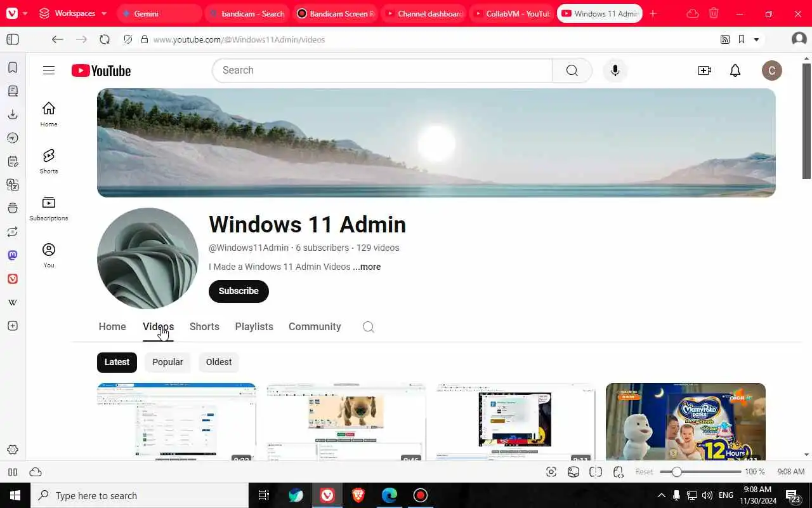Show hidden system tray icons

click(x=661, y=495)
